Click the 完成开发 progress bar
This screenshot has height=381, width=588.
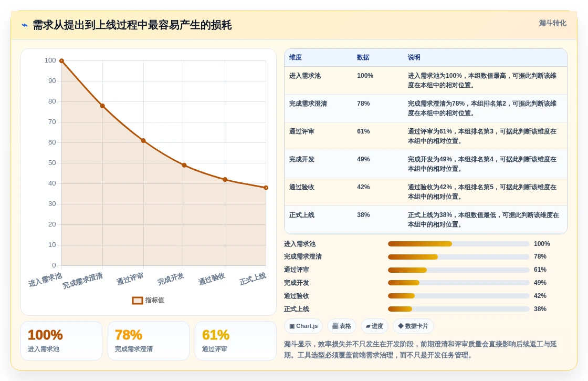coord(459,283)
